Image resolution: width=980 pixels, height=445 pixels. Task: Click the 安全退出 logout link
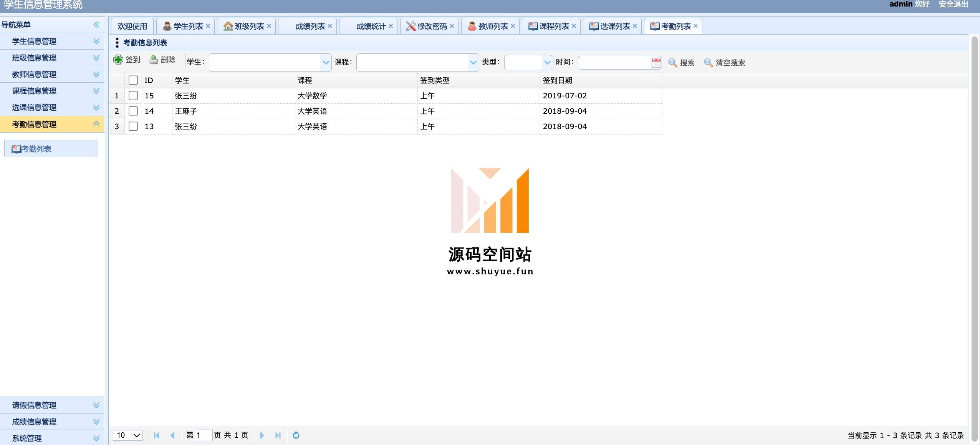click(953, 4)
